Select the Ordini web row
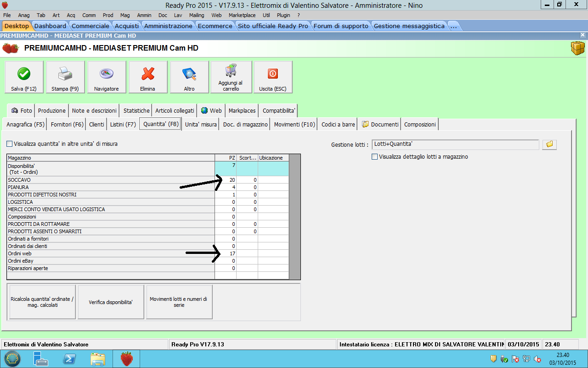This screenshot has height=368, width=588. 148,253
